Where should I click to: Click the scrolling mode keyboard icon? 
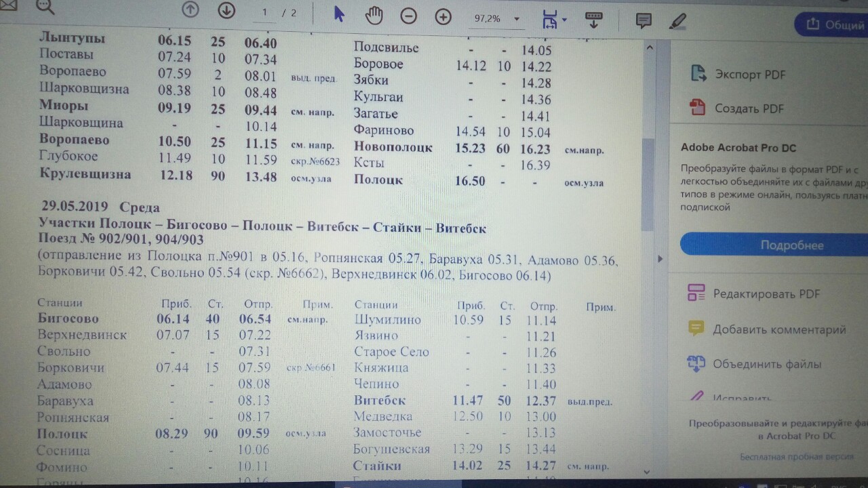[x=593, y=20]
